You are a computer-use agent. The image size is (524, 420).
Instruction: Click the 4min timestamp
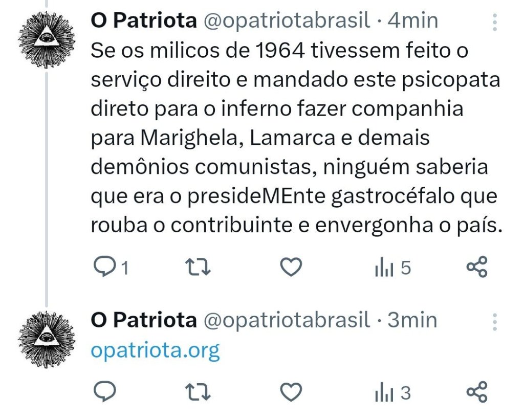[412, 20]
